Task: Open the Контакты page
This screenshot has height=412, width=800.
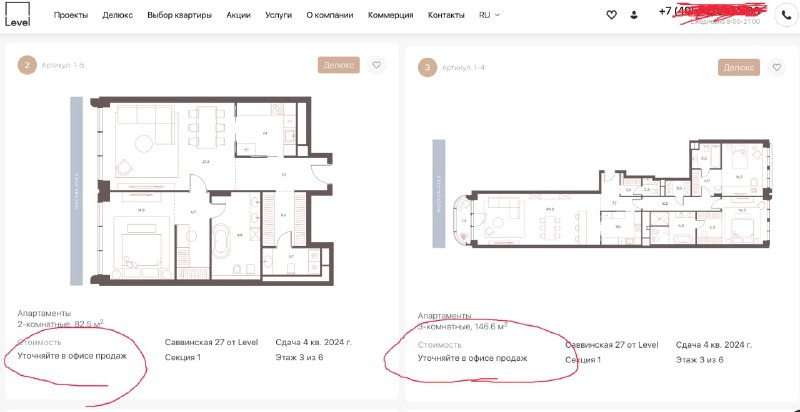Action: (446, 15)
